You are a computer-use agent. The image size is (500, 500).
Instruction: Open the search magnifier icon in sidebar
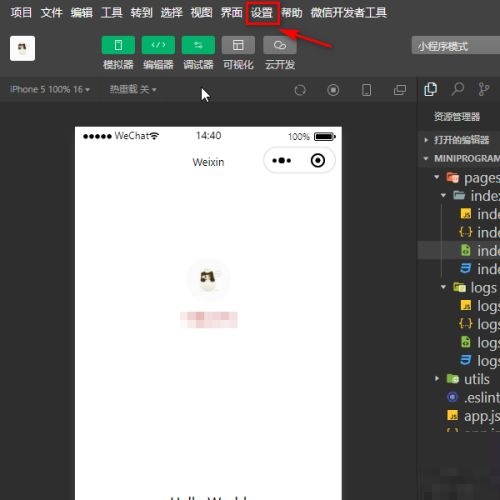pyautogui.click(x=458, y=89)
